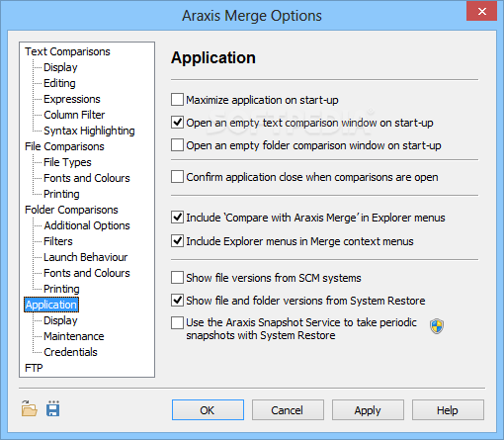This screenshot has height=440, width=504.
Task: Toggle Show file versions from SCM systems
Action: click(177, 278)
